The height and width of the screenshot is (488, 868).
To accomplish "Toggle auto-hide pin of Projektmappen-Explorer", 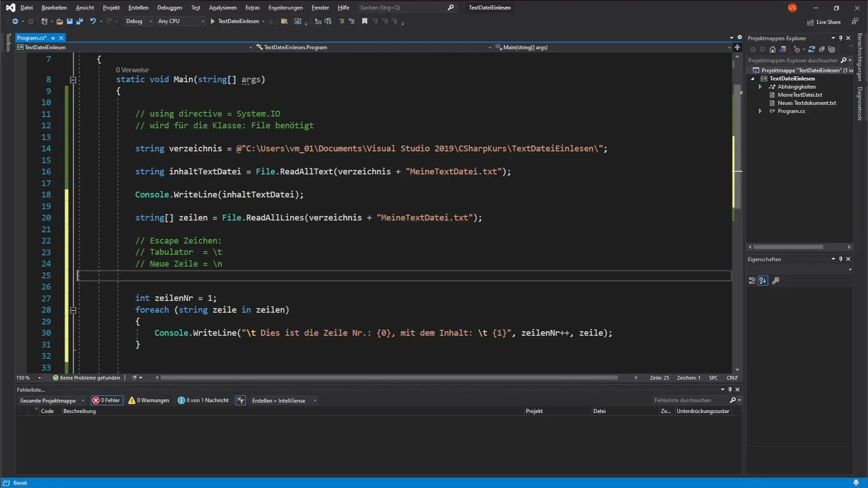I will 841,38.
